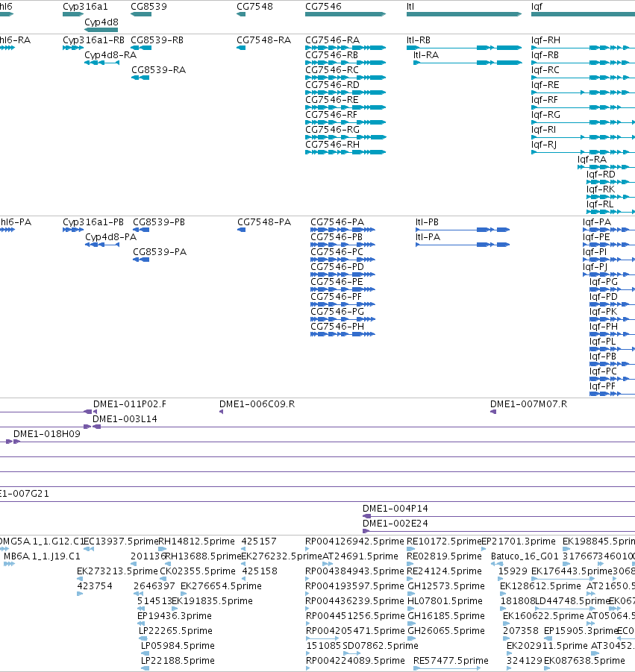The width and height of the screenshot is (635, 672).
Task: Select protein ltl-PB label
Action: 427,222
